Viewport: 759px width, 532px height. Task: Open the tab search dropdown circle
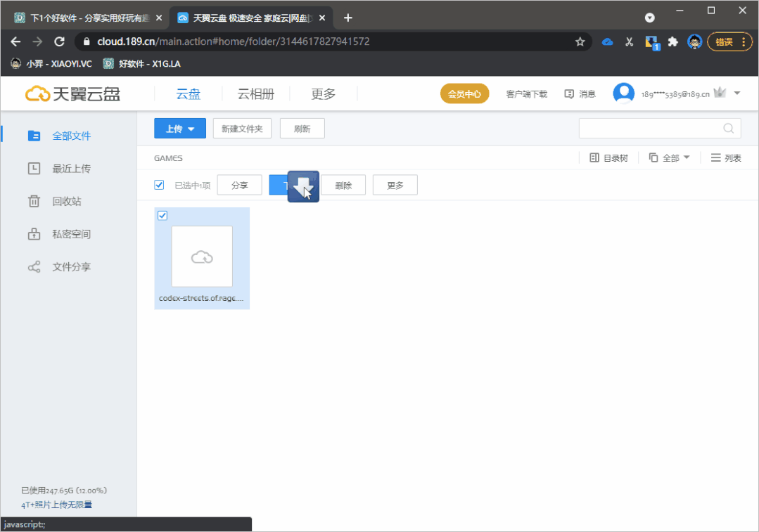click(x=649, y=18)
